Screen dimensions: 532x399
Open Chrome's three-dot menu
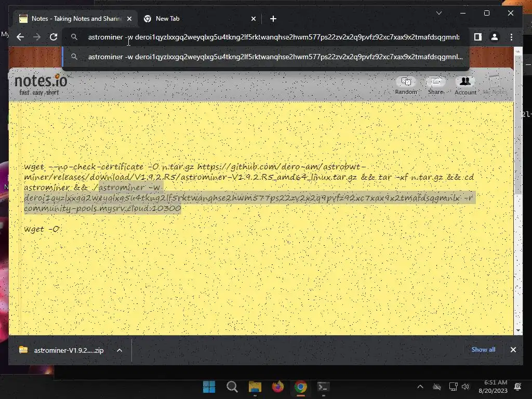coord(511,37)
